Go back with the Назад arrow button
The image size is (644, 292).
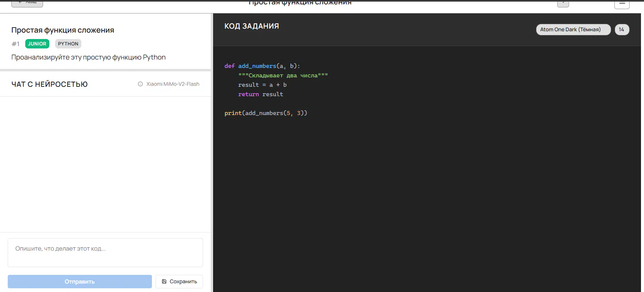click(27, 3)
